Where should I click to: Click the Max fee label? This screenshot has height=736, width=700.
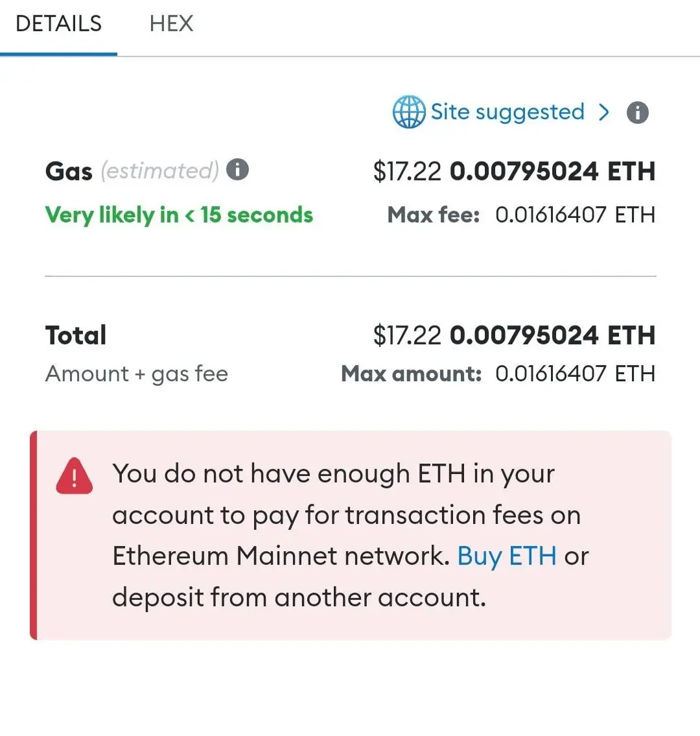434,215
